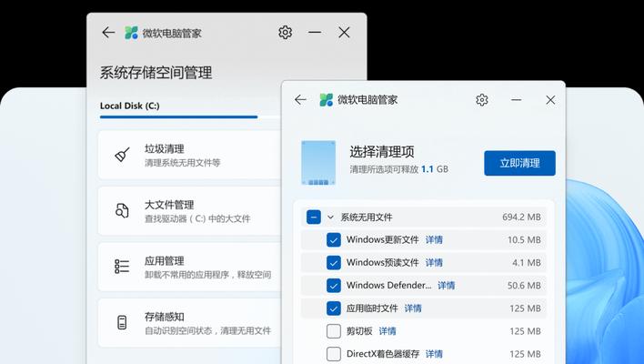Click the Local Disk usage progress bar
This screenshot has width=644, height=364.
pos(190,117)
